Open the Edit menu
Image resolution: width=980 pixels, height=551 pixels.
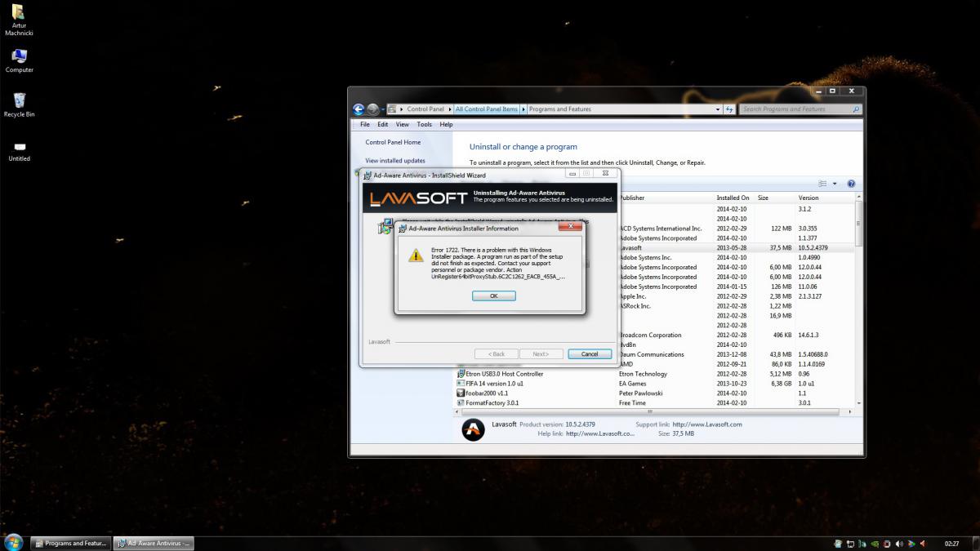pos(382,125)
